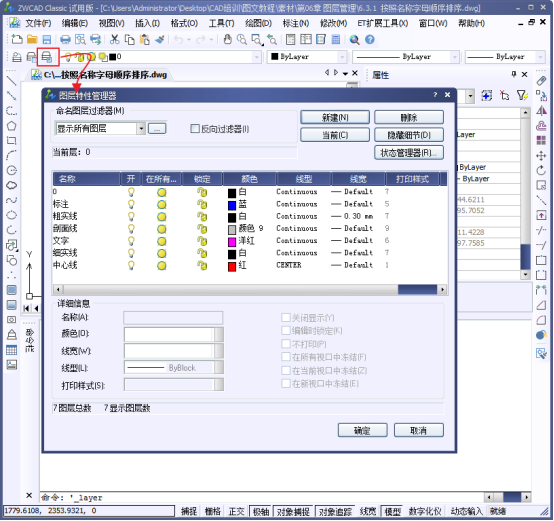Viewport: 554px width, 521px height.
Task: Open the Layer Properties Manager toolbar icon
Action: 47,57
